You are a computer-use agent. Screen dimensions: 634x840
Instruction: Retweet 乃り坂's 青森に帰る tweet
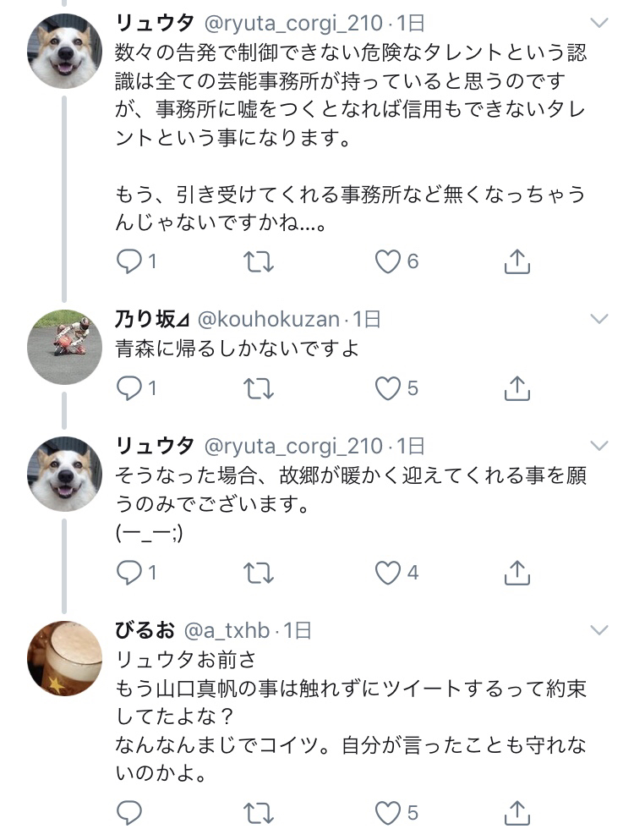[x=258, y=388]
